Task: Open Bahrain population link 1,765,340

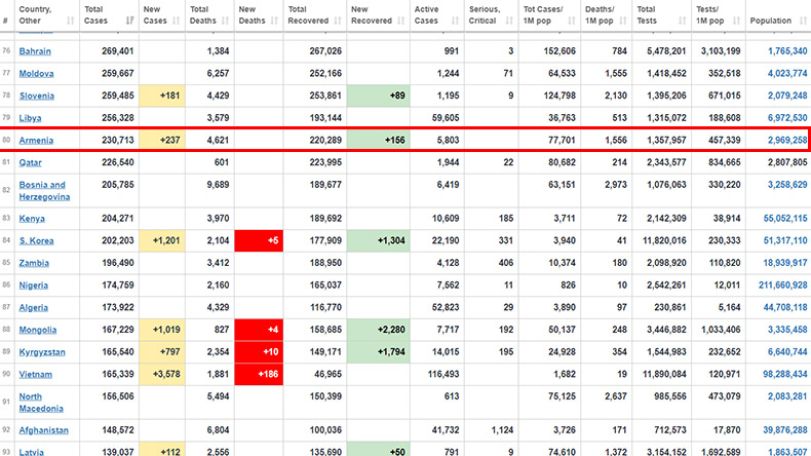Action: pos(787,51)
